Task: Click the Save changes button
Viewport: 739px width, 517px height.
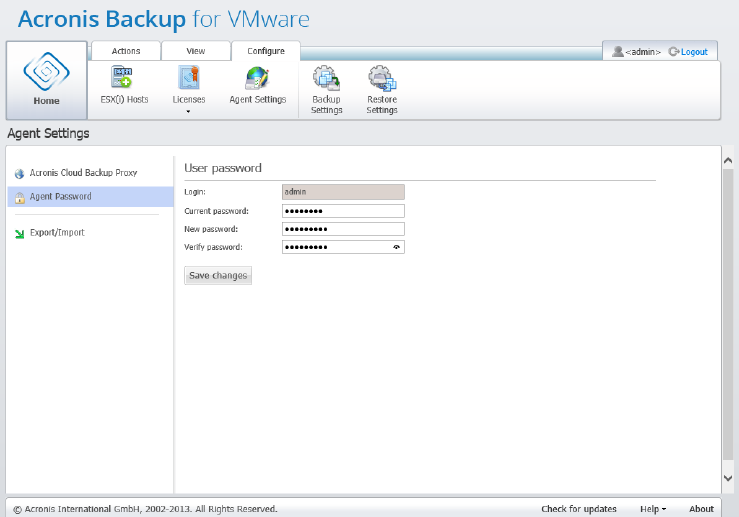Action: pos(218,275)
